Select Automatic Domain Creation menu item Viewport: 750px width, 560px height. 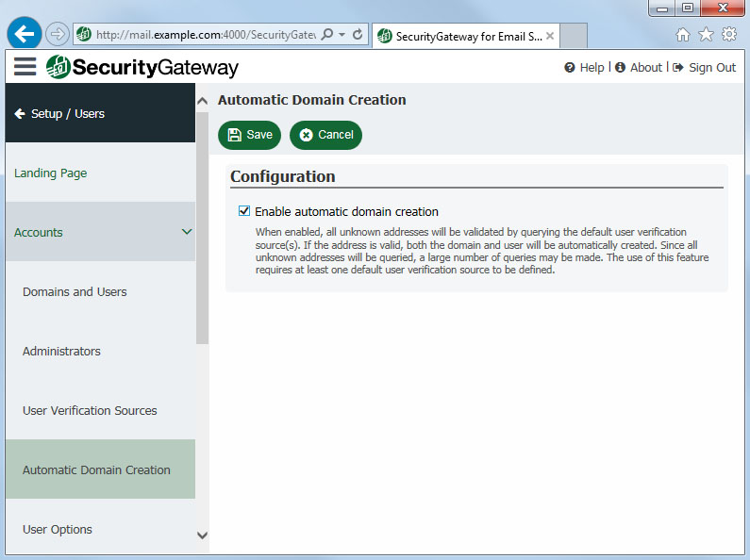pyautogui.click(x=100, y=469)
